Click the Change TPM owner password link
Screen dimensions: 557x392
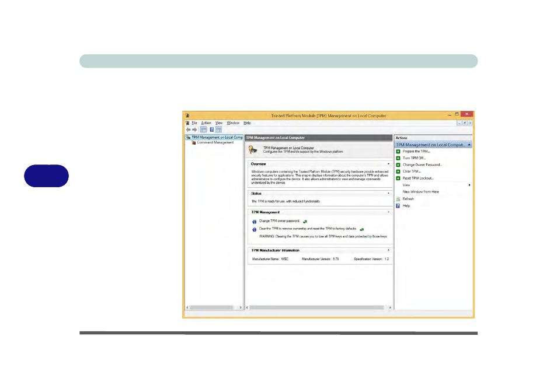click(x=279, y=221)
